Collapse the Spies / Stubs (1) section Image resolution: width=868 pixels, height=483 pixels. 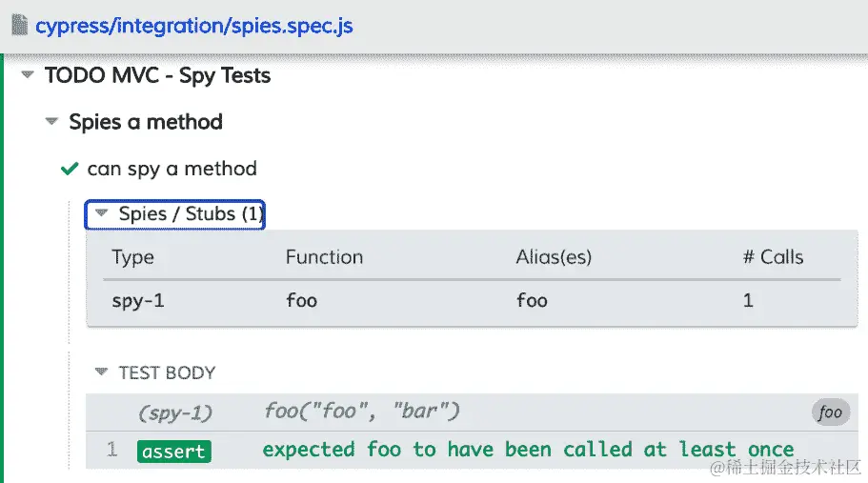click(102, 214)
